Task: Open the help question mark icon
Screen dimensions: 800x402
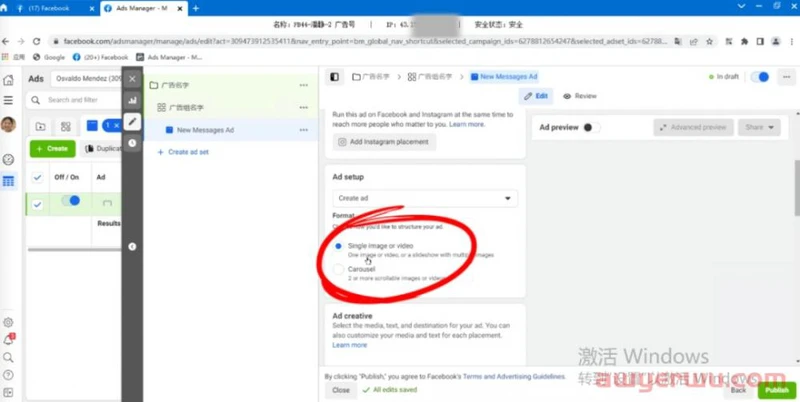Action: 8,375
